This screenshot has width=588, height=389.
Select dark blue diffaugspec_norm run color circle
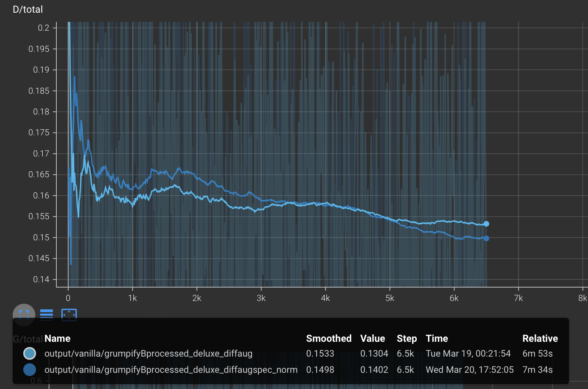[x=30, y=370]
